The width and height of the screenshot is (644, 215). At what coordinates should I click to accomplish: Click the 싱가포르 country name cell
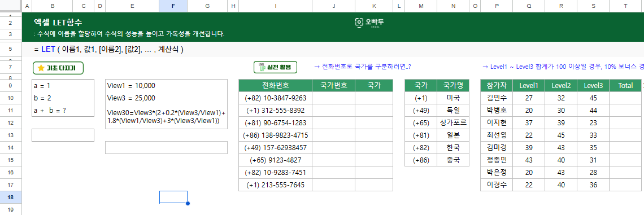[453, 122]
